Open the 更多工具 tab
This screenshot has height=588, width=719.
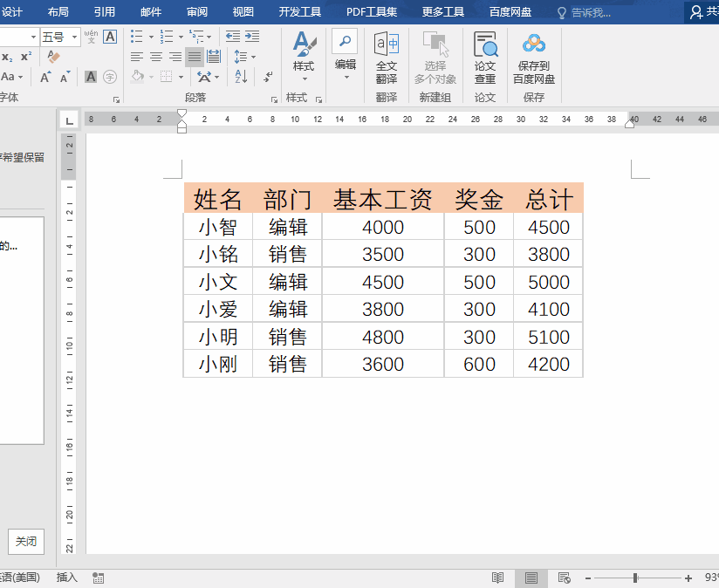pyautogui.click(x=443, y=11)
